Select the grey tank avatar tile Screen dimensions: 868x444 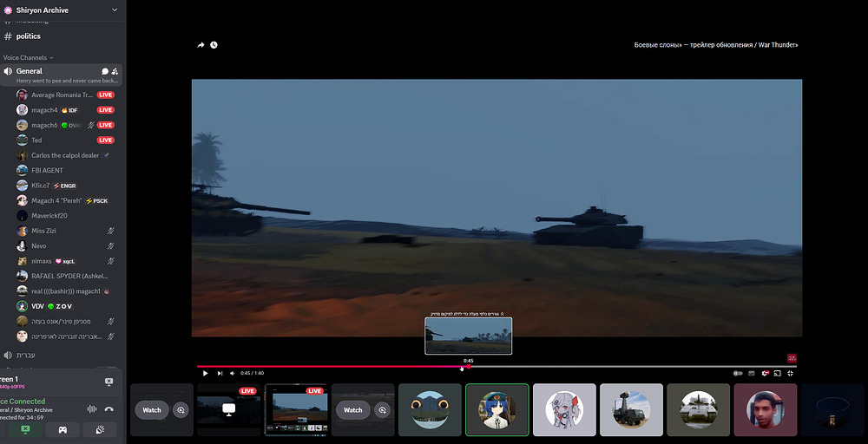[698, 409]
